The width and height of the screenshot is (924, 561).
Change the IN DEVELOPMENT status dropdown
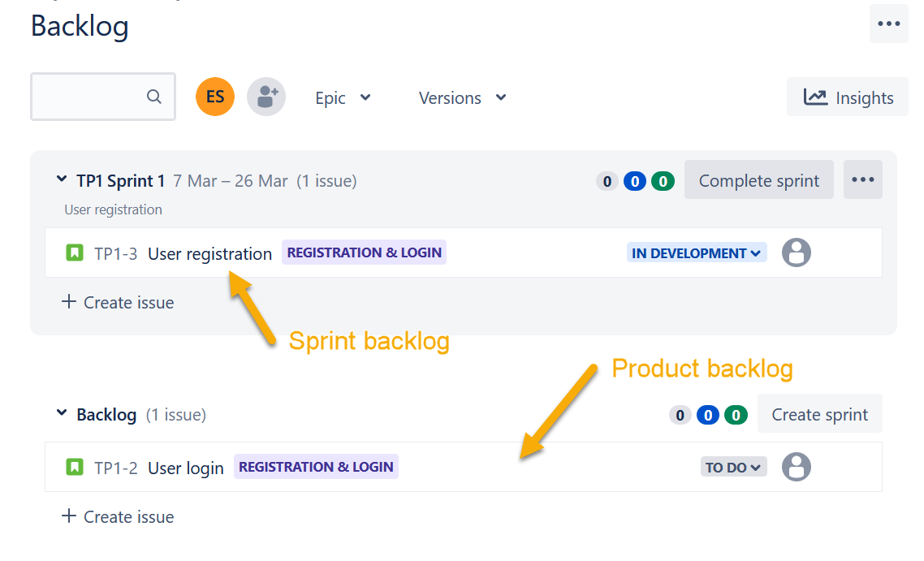[x=697, y=252]
